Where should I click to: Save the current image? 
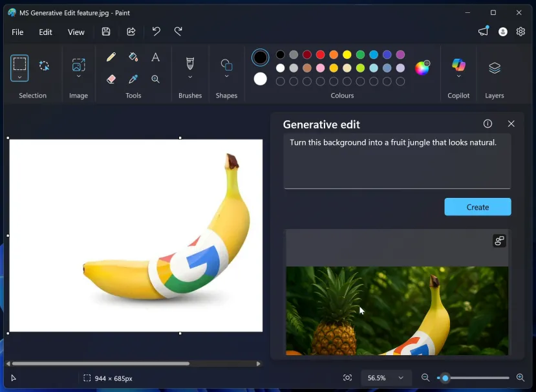click(105, 32)
